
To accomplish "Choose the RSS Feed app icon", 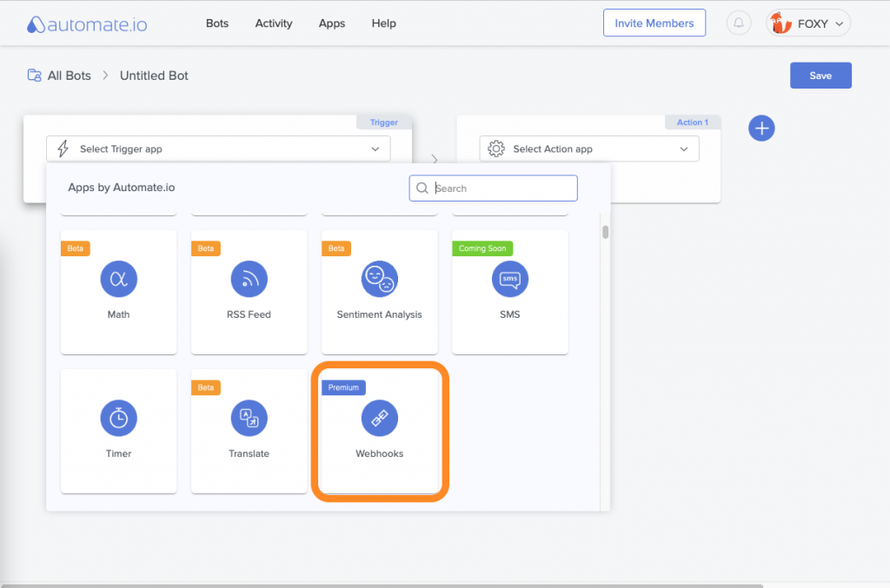I will [x=249, y=279].
